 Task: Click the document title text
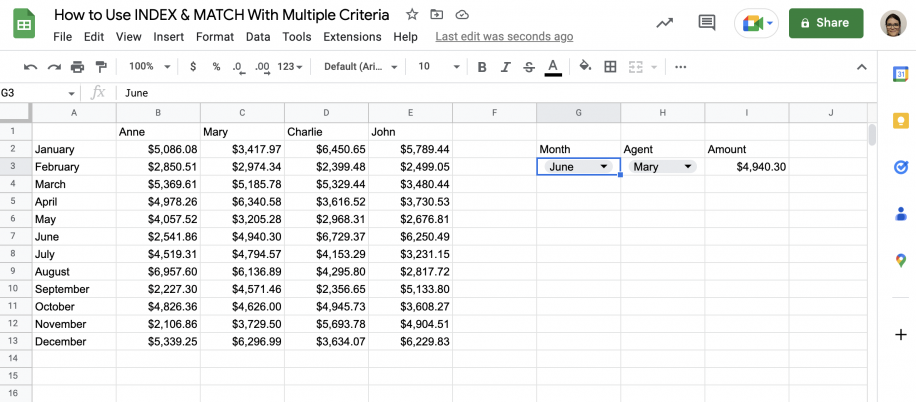pos(221,15)
